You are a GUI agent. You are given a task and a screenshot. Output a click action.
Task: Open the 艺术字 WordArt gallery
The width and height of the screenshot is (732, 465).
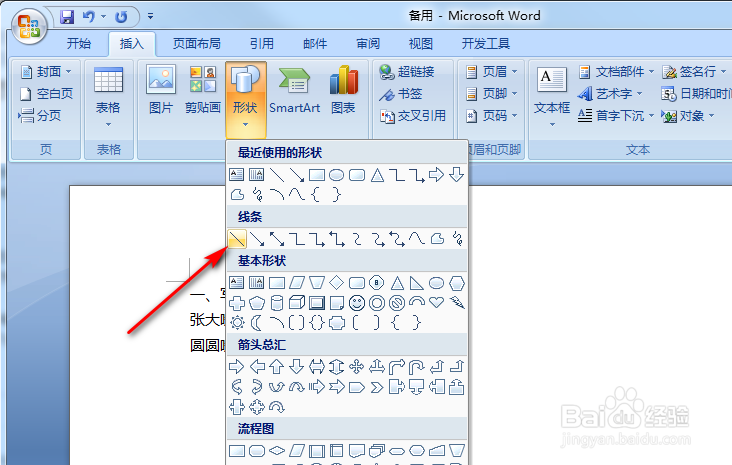tap(610, 94)
